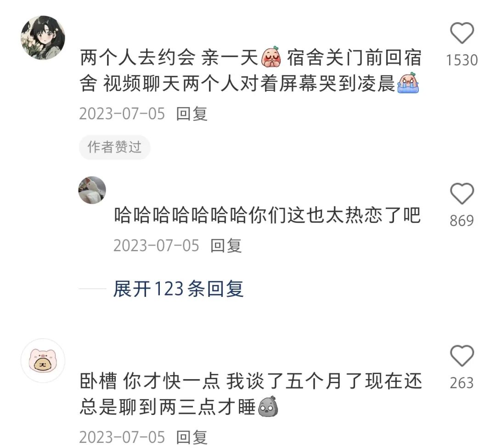Tap the 263 like count
Screen dimensions: 496x448
tap(462, 383)
